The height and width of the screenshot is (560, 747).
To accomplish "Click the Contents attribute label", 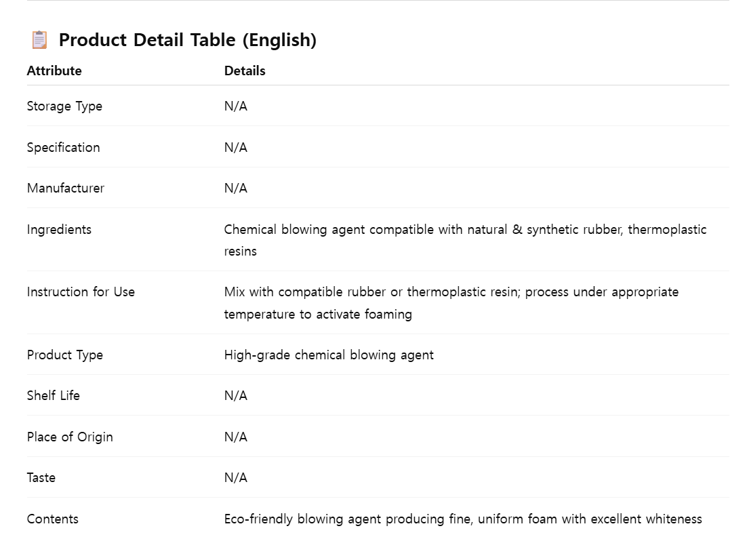I will point(53,519).
